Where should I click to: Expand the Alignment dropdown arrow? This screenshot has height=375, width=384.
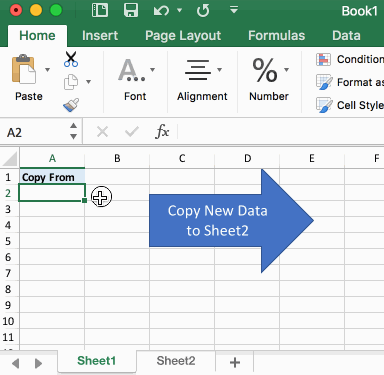(219, 70)
